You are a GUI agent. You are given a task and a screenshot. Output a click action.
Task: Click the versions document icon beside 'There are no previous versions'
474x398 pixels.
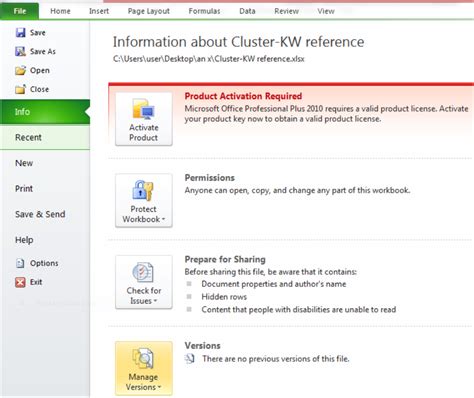click(190, 359)
